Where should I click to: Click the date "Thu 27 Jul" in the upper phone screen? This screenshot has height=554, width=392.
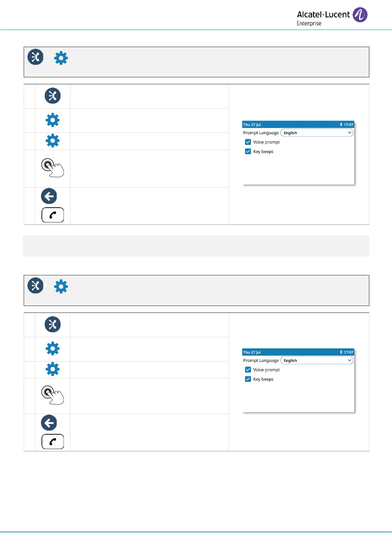pos(252,125)
